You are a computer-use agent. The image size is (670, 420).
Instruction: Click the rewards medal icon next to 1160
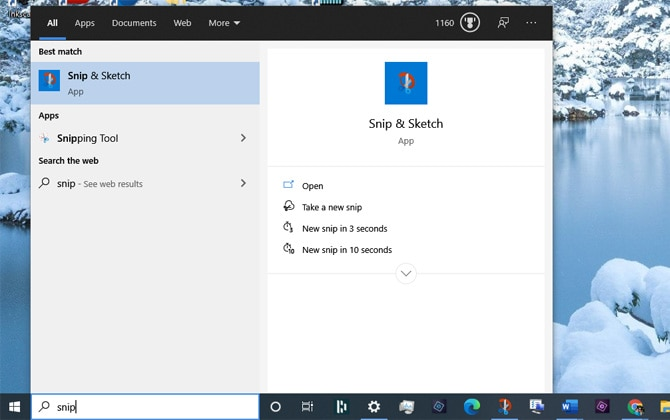tap(470, 23)
